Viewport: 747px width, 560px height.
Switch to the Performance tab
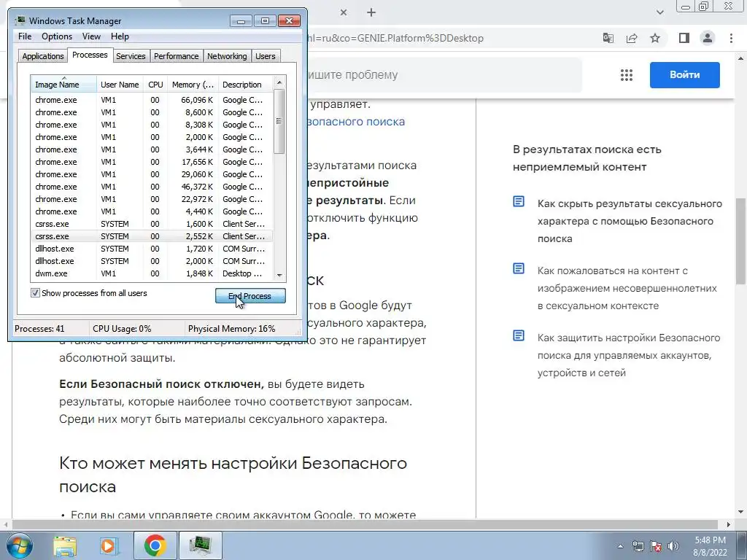coord(177,56)
